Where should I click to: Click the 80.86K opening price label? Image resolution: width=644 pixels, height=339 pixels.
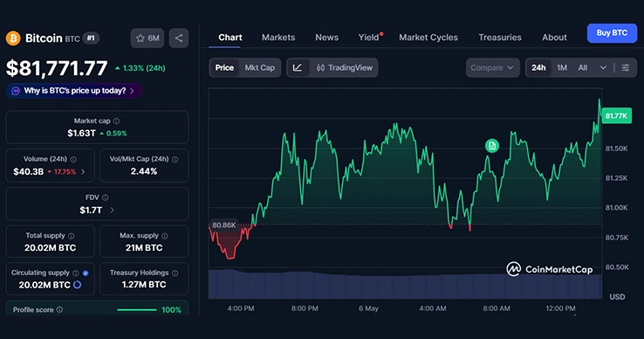[x=224, y=225]
